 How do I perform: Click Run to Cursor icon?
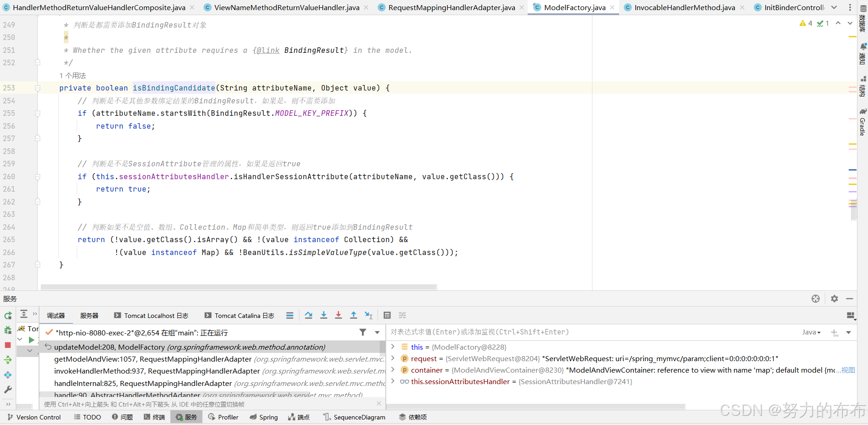(369, 315)
